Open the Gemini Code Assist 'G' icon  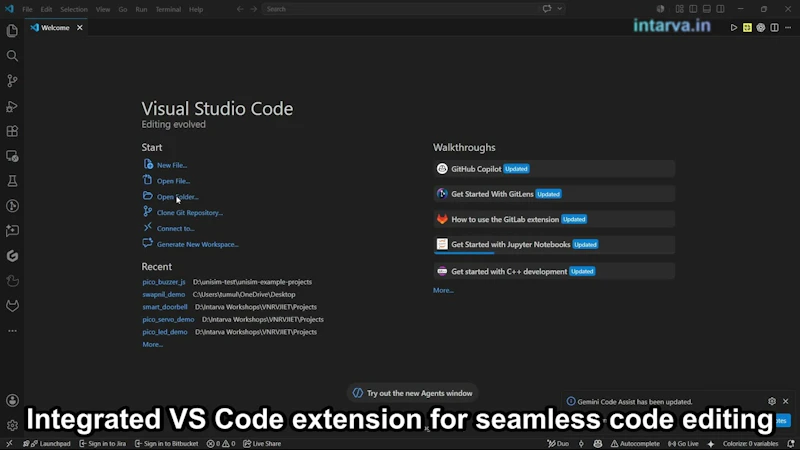click(x=12, y=256)
